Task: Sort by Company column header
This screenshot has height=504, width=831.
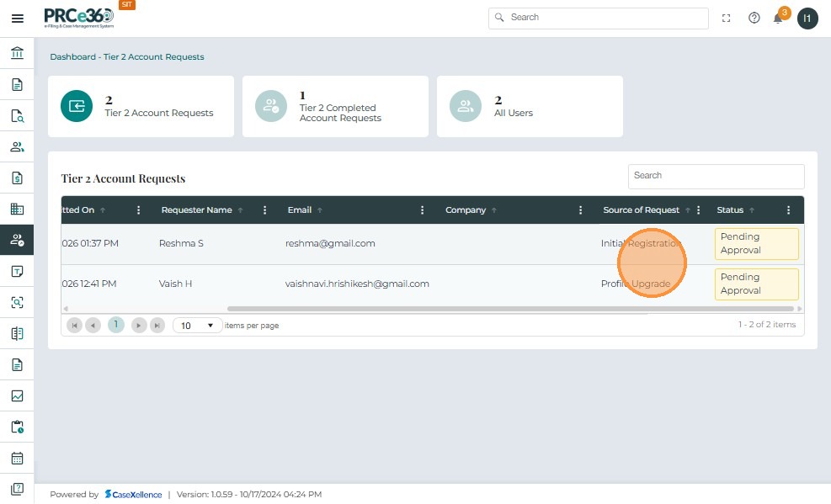Action: click(x=466, y=210)
